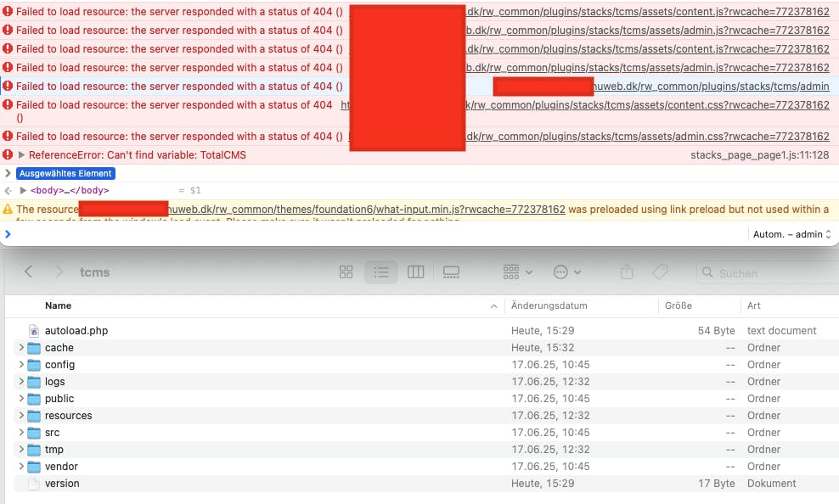Switch Finder to column view
This screenshot has width=839, height=504.
pyautogui.click(x=416, y=272)
